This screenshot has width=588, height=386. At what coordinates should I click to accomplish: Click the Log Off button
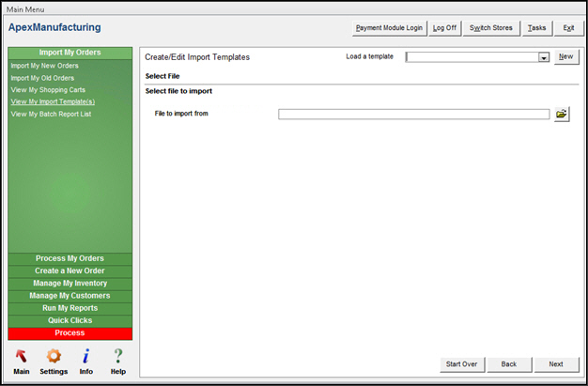[x=444, y=28]
